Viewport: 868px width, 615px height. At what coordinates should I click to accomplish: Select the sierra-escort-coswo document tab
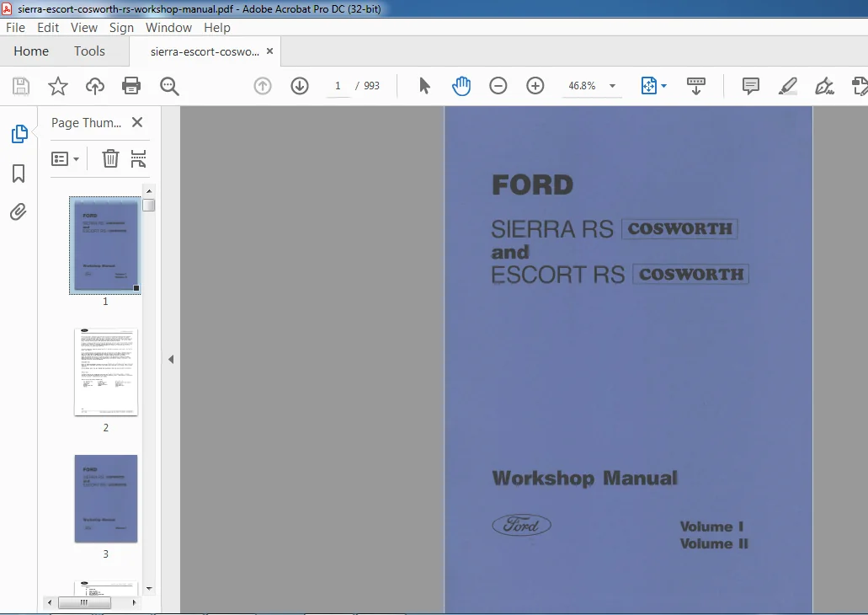pos(205,51)
